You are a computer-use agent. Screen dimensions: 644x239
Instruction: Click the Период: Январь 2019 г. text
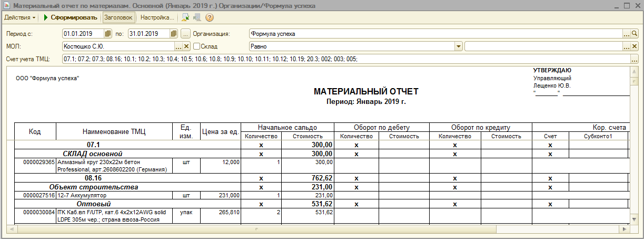click(x=366, y=101)
